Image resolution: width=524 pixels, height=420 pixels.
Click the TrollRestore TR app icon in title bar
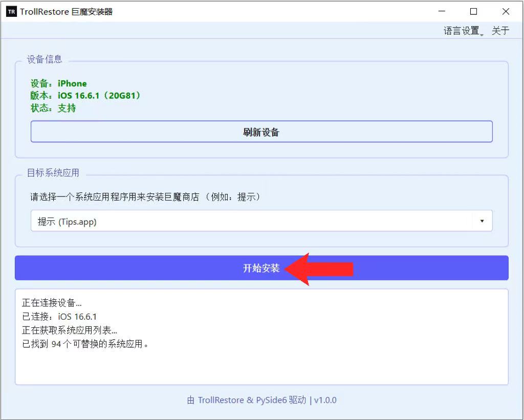pos(11,12)
